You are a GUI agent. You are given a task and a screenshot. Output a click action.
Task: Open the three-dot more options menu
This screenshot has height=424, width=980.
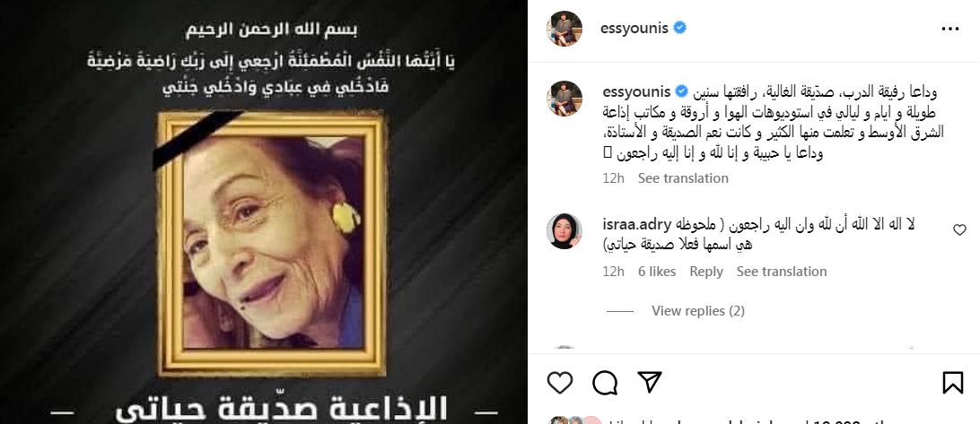pyautogui.click(x=950, y=29)
